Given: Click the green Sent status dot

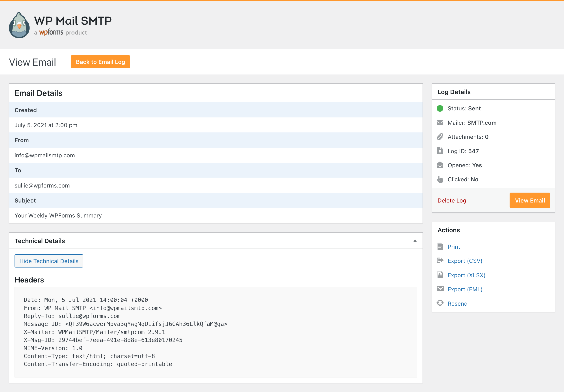Looking at the screenshot, I should point(440,108).
